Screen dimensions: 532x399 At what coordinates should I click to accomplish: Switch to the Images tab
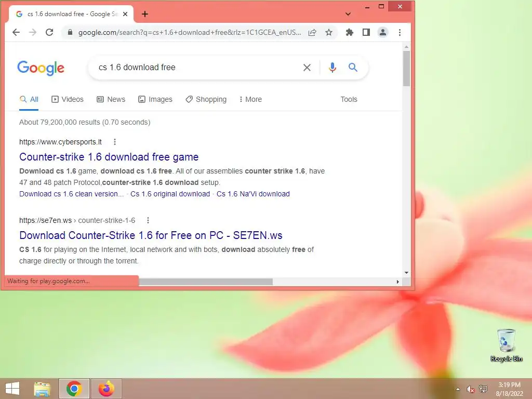pos(155,99)
